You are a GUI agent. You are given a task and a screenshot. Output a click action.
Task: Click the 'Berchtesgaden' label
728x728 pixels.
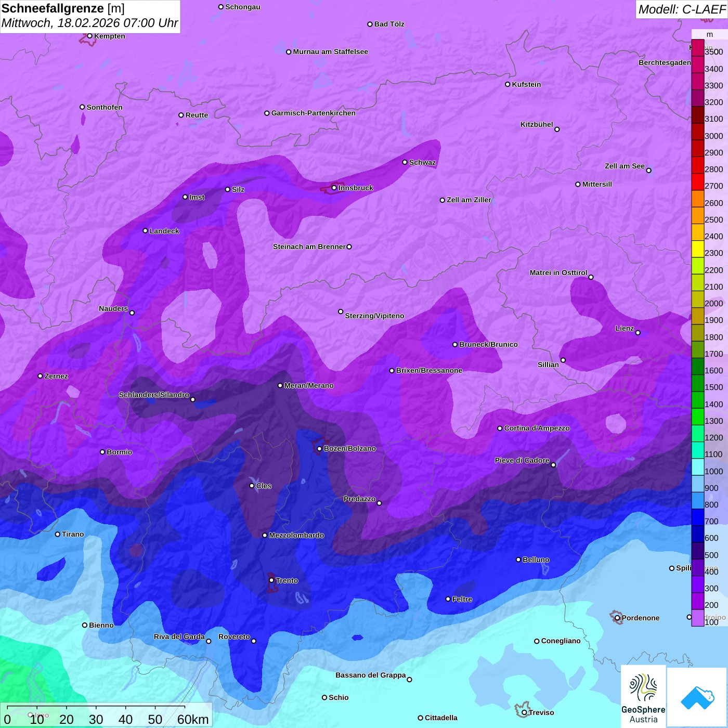665,62
